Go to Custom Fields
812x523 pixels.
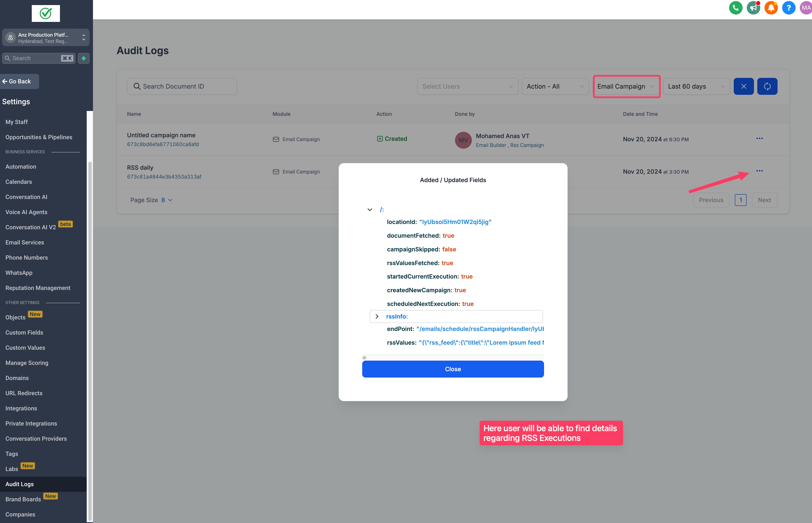[24, 332]
